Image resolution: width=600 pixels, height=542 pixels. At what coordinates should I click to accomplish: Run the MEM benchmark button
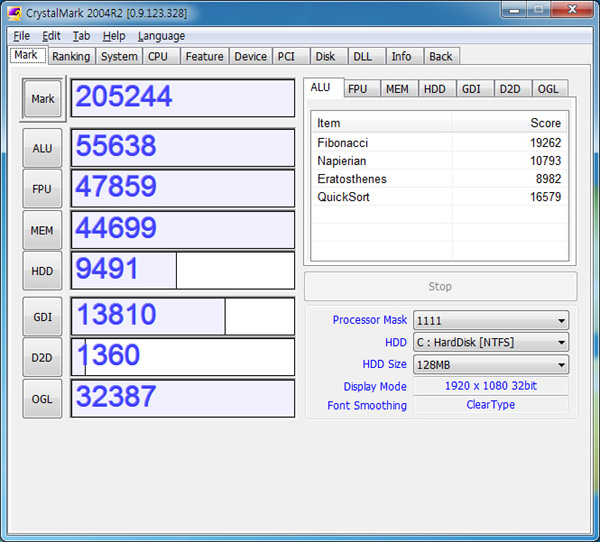tap(42, 230)
